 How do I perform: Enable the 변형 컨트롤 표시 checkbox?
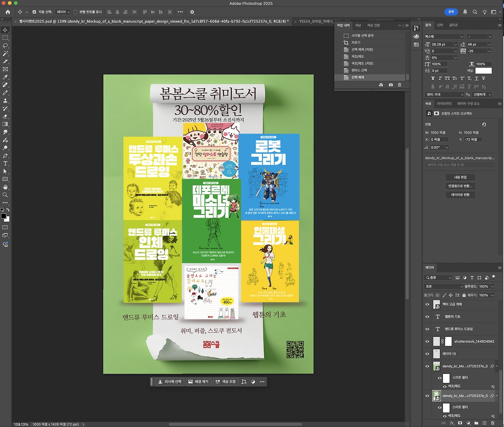click(x=75, y=12)
